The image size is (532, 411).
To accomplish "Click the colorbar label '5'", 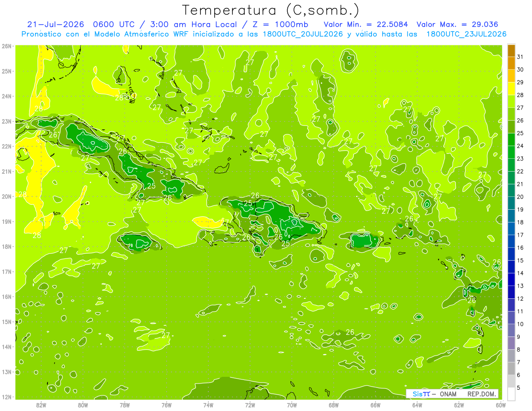I will pos(519,388).
